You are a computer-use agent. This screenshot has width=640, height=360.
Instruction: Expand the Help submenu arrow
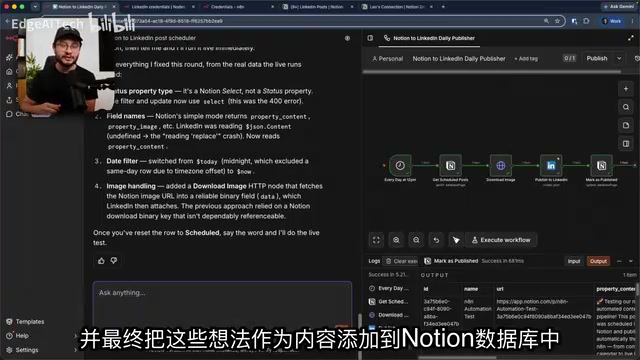coord(76,336)
